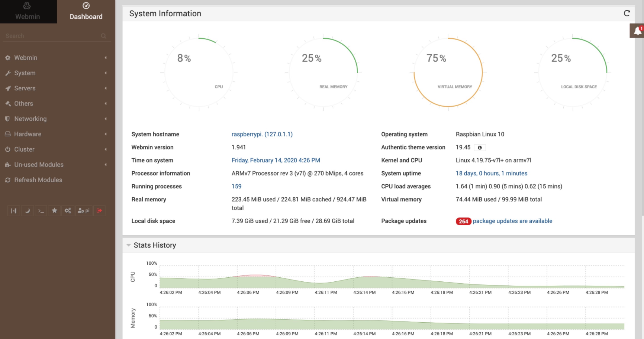Screen dimensions: 644x339
Task: Select real memory 223.45 MiB used text
Action: coord(299,204)
